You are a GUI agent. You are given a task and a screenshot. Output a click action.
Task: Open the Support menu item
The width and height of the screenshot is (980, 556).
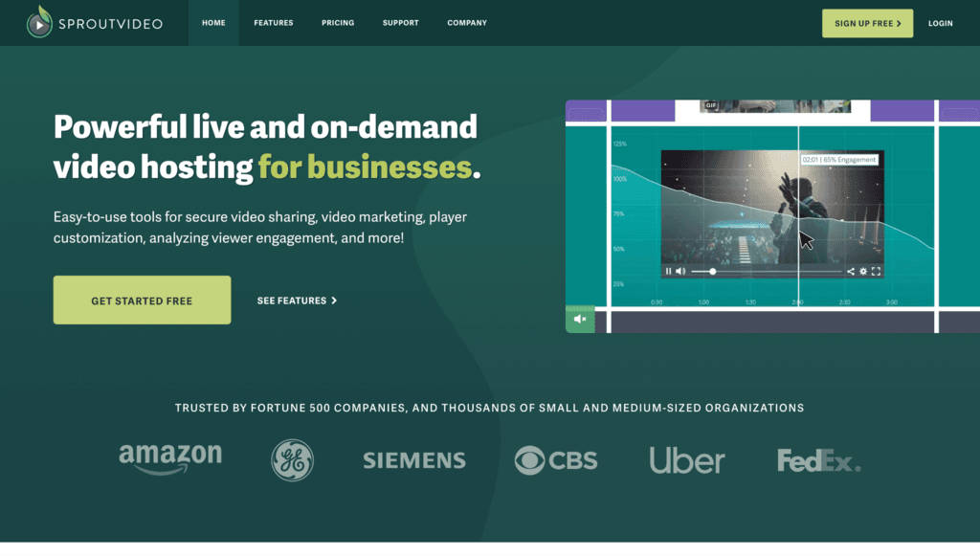click(401, 23)
